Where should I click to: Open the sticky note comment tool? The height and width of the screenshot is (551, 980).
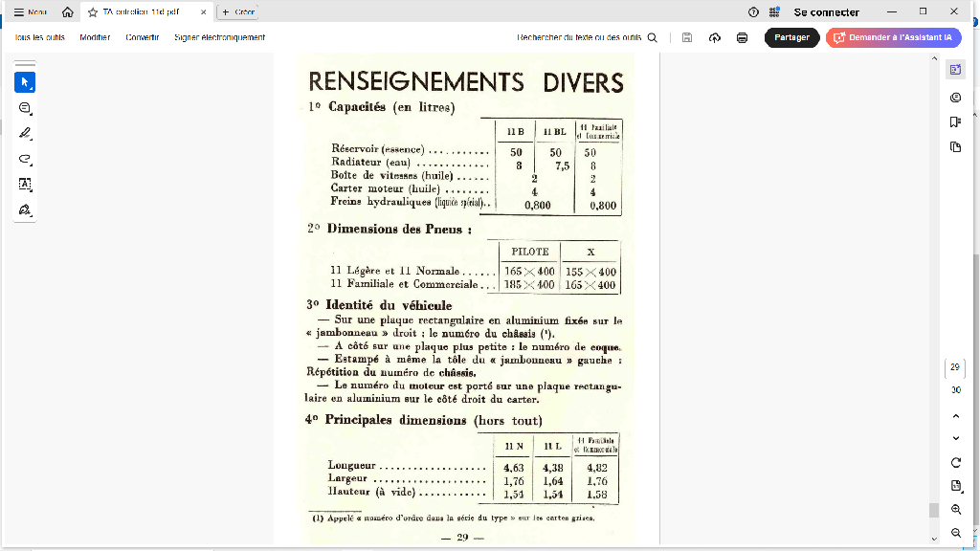pos(24,108)
